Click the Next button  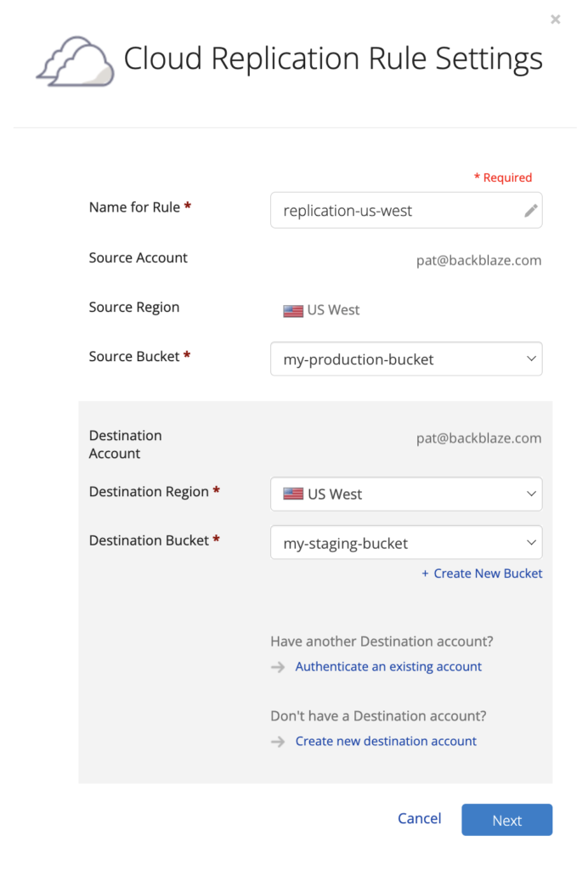click(x=506, y=820)
